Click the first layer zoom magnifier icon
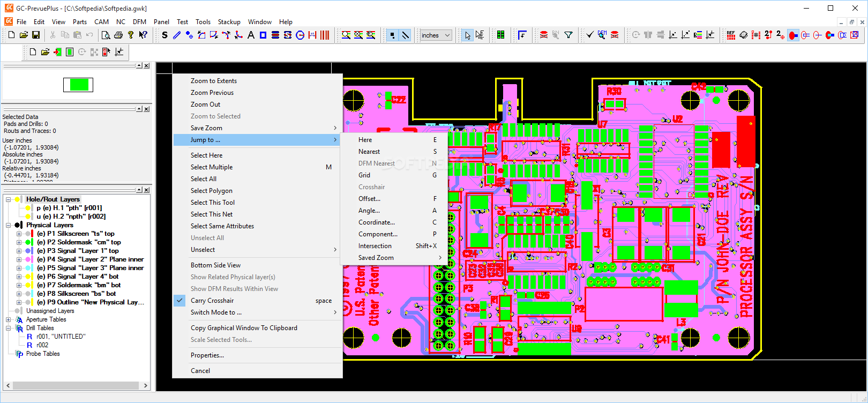The height and width of the screenshot is (403, 868). click(x=346, y=35)
